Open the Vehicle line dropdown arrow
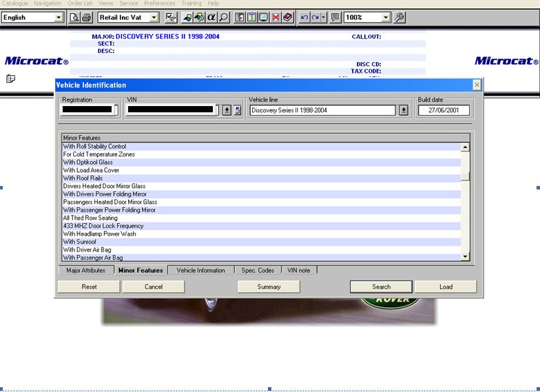The image size is (540, 392). click(x=404, y=110)
